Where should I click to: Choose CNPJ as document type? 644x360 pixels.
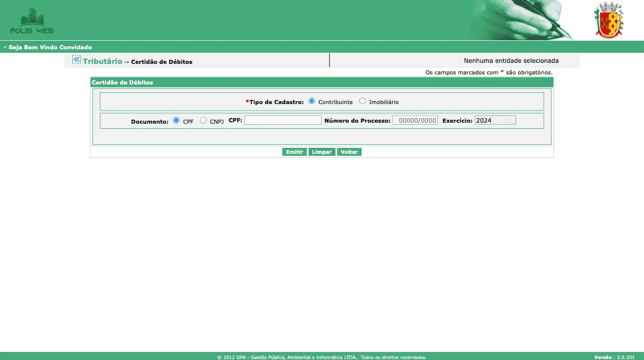tap(203, 121)
